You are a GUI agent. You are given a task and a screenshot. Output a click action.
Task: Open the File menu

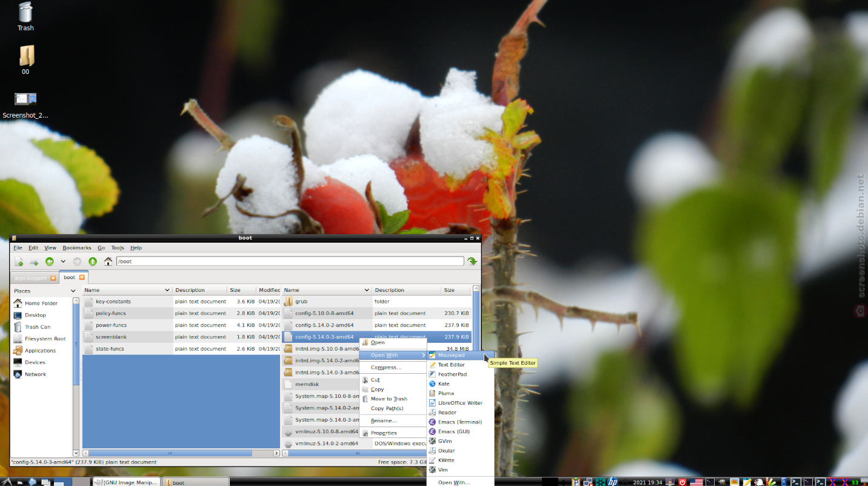[18, 248]
